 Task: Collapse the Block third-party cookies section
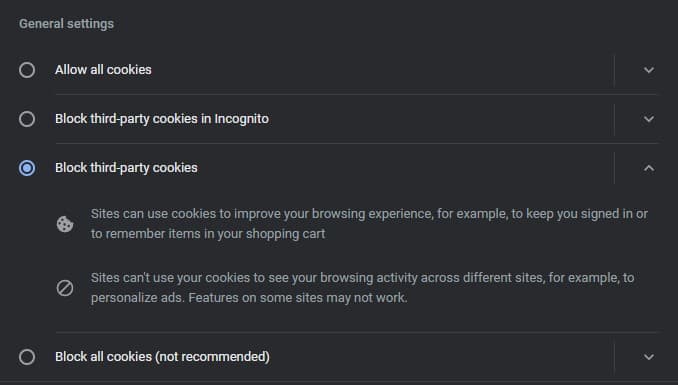(x=649, y=168)
